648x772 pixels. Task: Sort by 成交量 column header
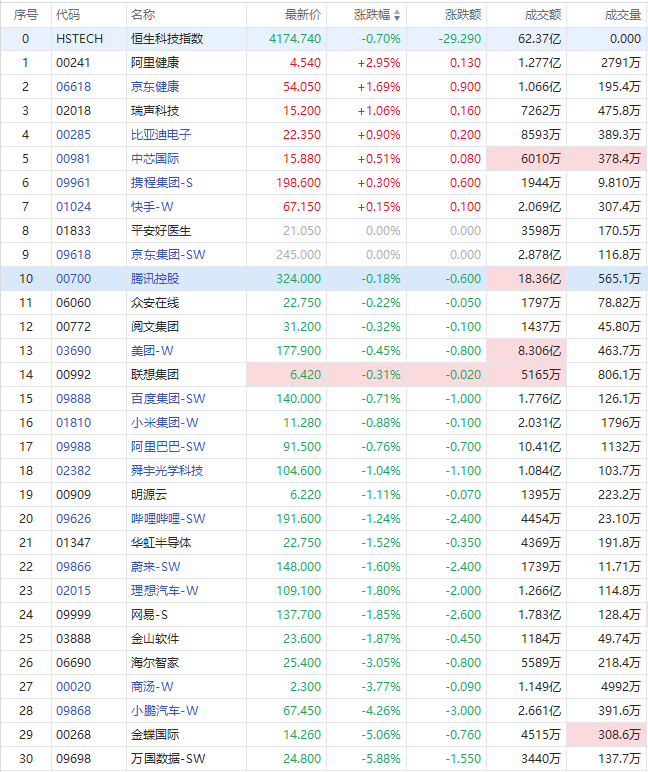[623, 15]
